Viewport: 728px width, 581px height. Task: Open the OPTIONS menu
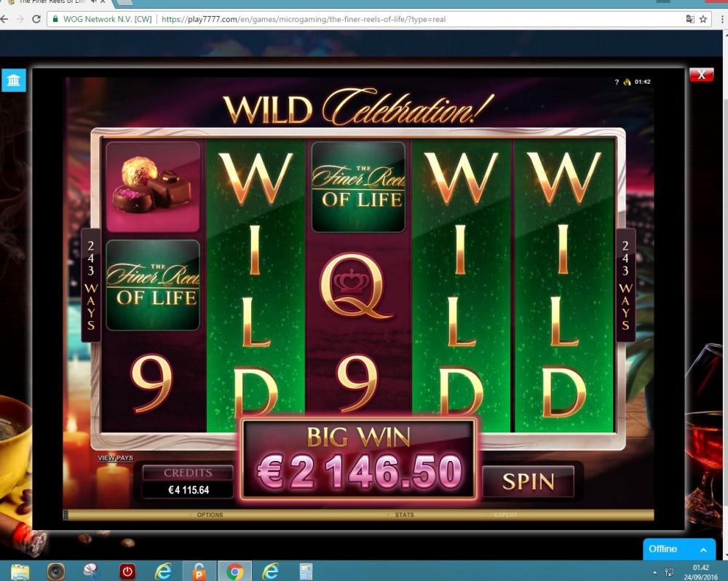coord(210,515)
